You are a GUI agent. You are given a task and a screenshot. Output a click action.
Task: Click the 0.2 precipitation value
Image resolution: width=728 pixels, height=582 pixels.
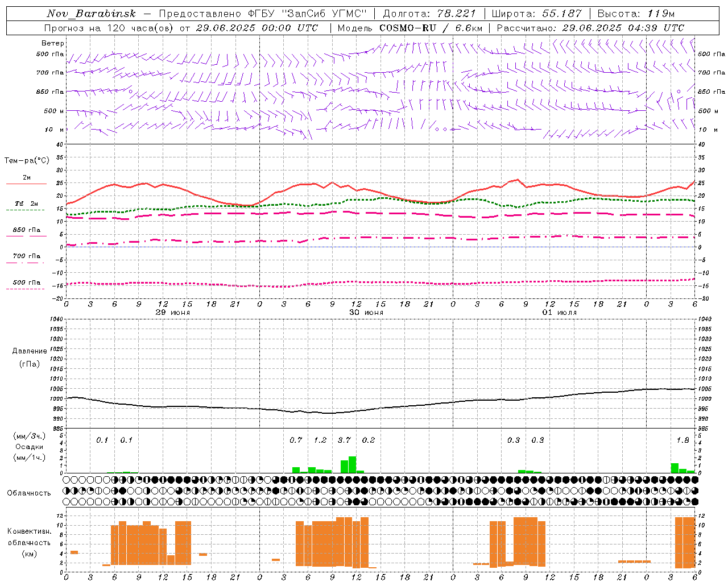click(x=369, y=440)
